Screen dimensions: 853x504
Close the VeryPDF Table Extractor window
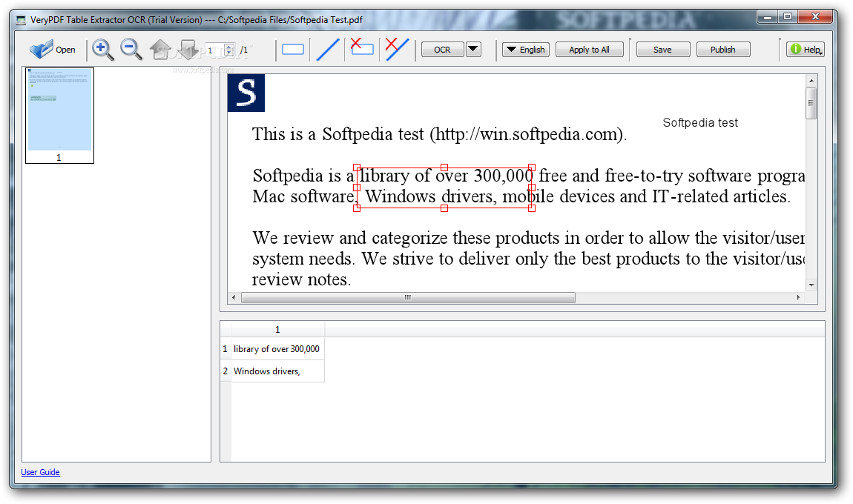coord(815,17)
